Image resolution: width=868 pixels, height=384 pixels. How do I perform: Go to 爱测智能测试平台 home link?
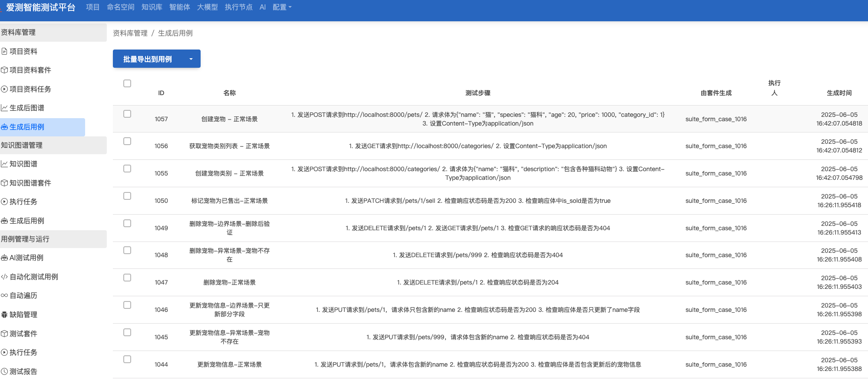click(41, 7)
